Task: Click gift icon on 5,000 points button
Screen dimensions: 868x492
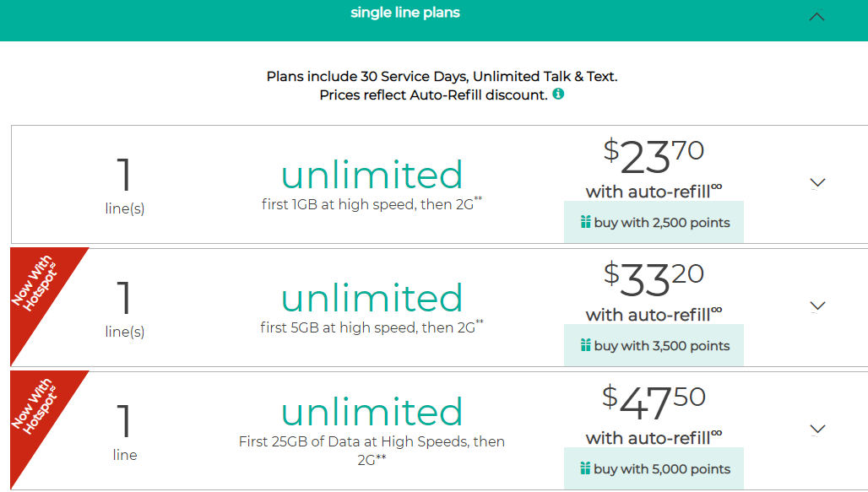Action: [585, 469]
